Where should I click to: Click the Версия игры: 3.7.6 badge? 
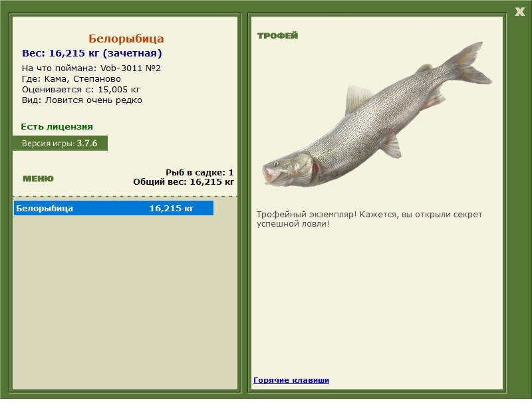tap(60, 143)
